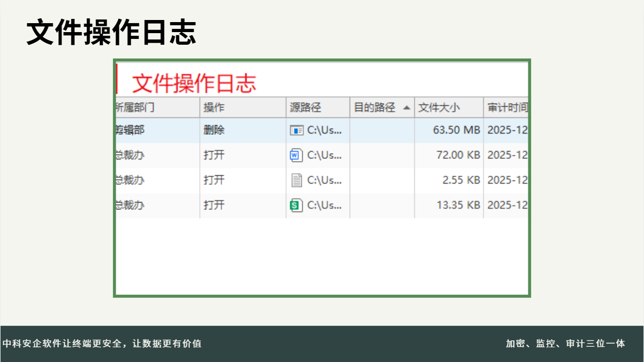The height and width of the screenshot is (362, 644).
Task: Click the blue file icon in the 删除 row
Action: pos(297,130)
